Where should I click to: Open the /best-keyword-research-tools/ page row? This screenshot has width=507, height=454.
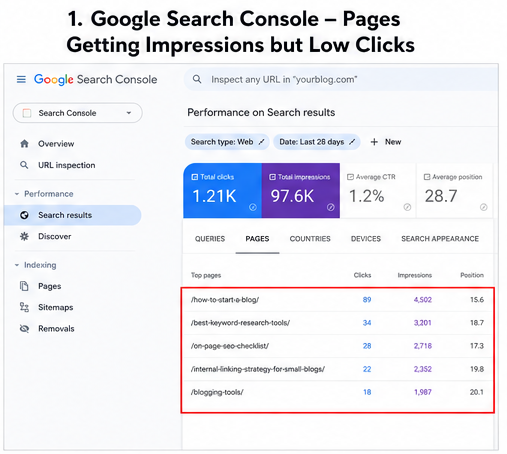[x=337, y=323]
